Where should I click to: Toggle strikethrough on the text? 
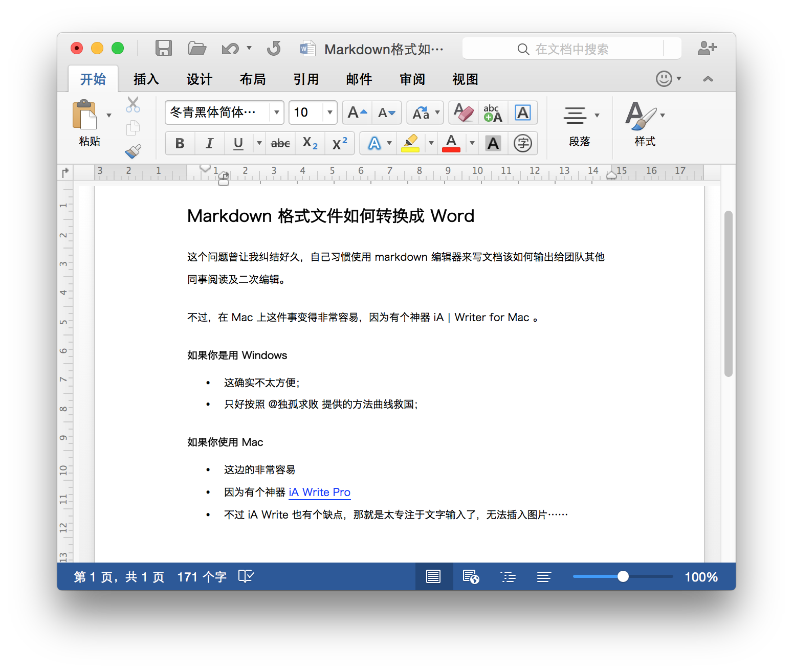click(x=280, y=143)
